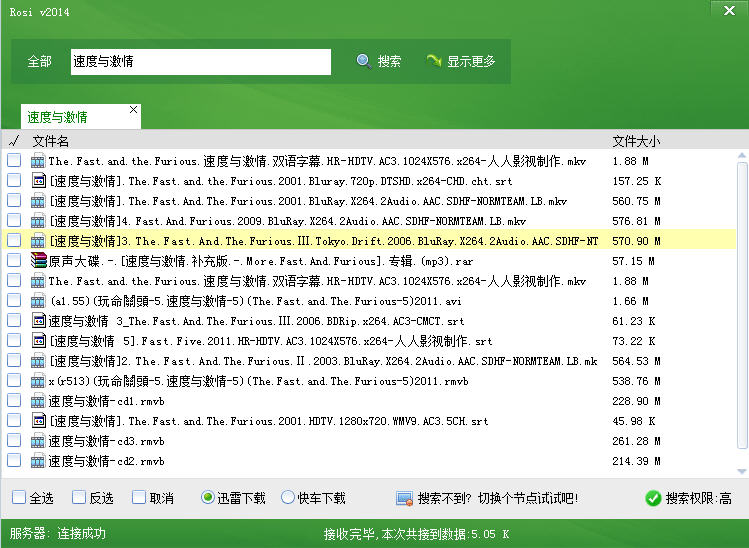Screen dimensions: 749x548
Task: Close the Rosi v2014 window
Action: tap(729, 10)
